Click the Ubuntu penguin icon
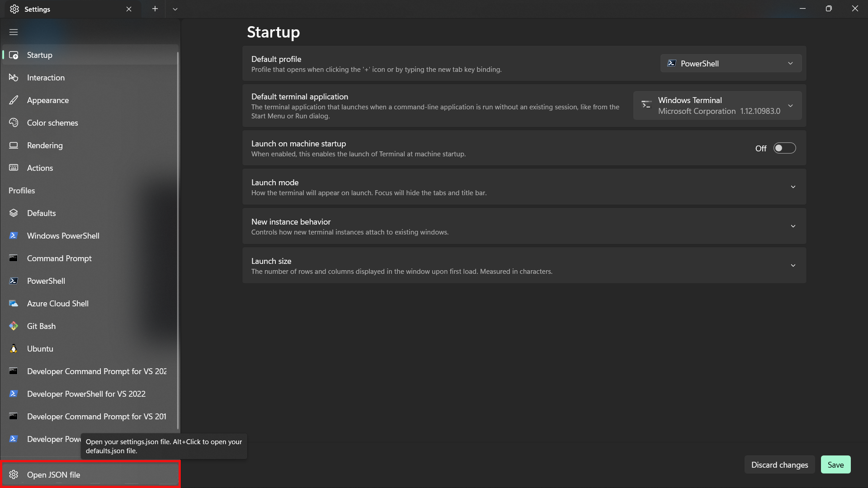 (14, 349)
